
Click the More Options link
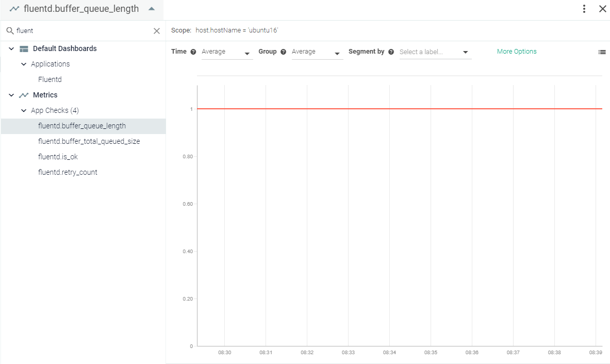point(517,52)
